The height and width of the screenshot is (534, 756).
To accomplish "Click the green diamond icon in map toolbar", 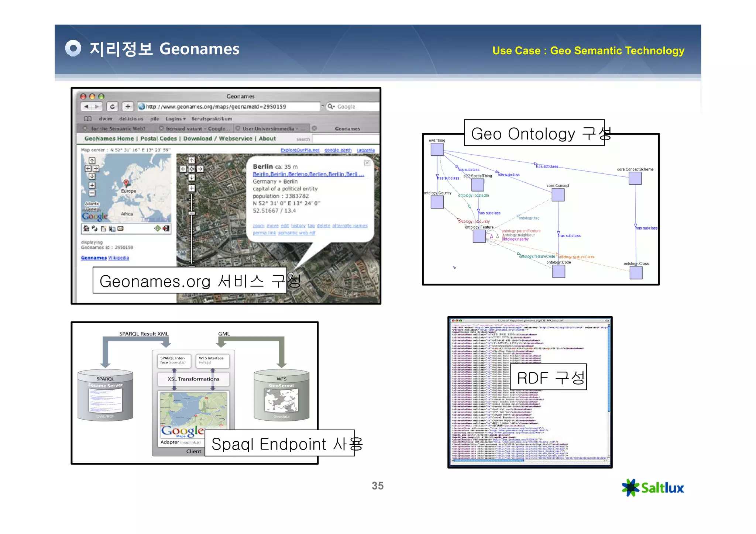I will (157, 228).
